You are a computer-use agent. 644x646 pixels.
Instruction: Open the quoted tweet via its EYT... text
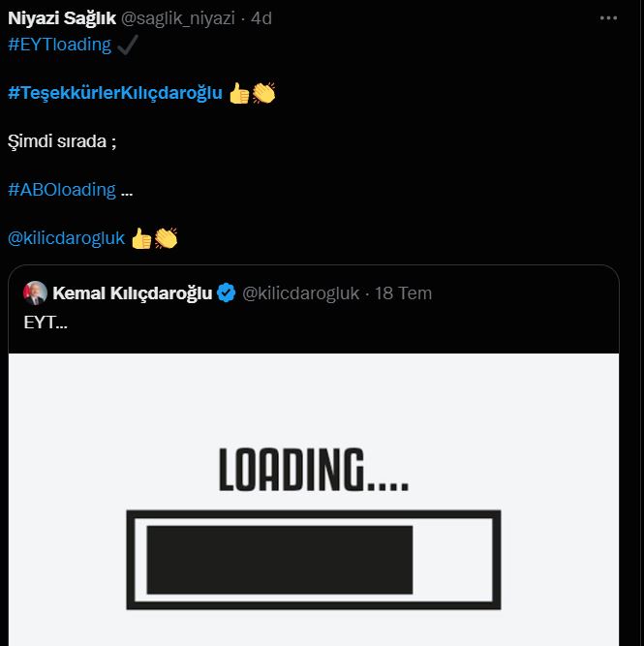[x=46, y=322]
